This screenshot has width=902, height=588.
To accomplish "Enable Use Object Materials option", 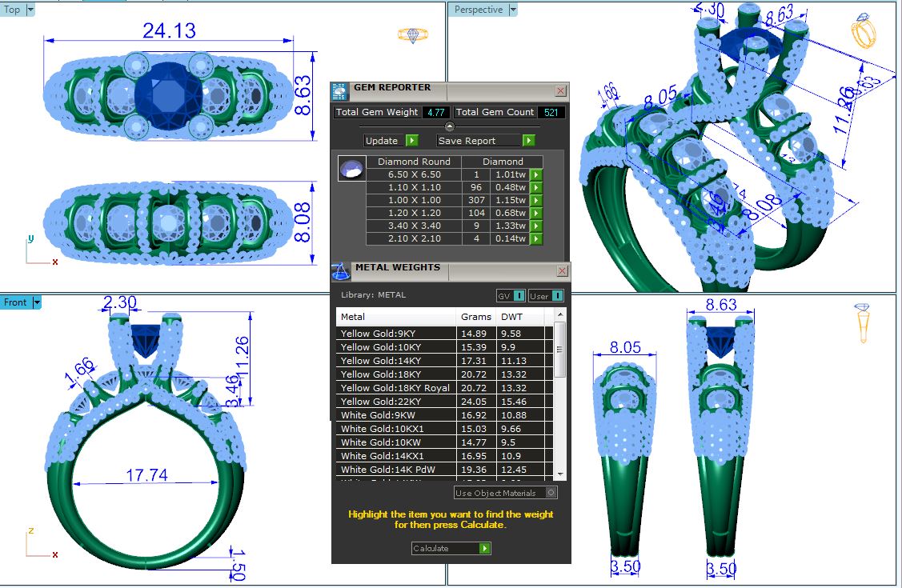I will (551, 493).
